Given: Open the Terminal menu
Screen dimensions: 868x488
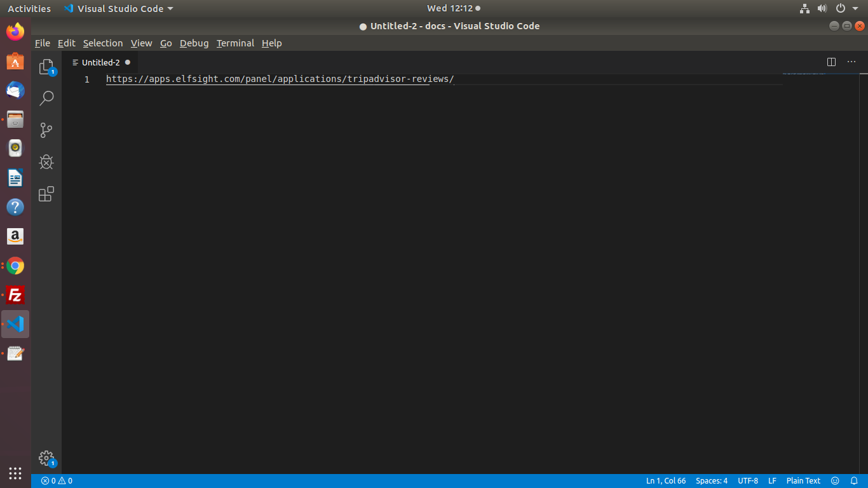Looking at the screenshot, I should point(235,43).
